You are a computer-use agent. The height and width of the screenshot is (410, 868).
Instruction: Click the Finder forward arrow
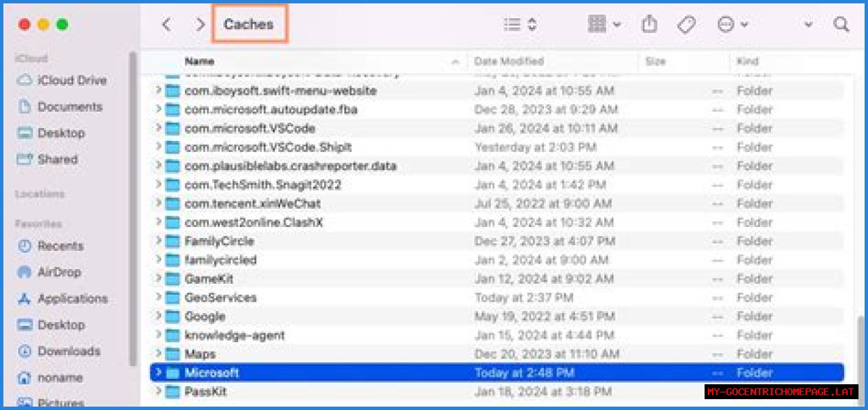[x=200, y=25]
